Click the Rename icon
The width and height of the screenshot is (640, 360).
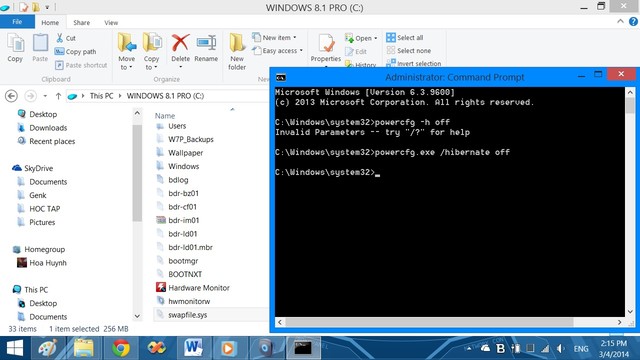coord(206,43)
